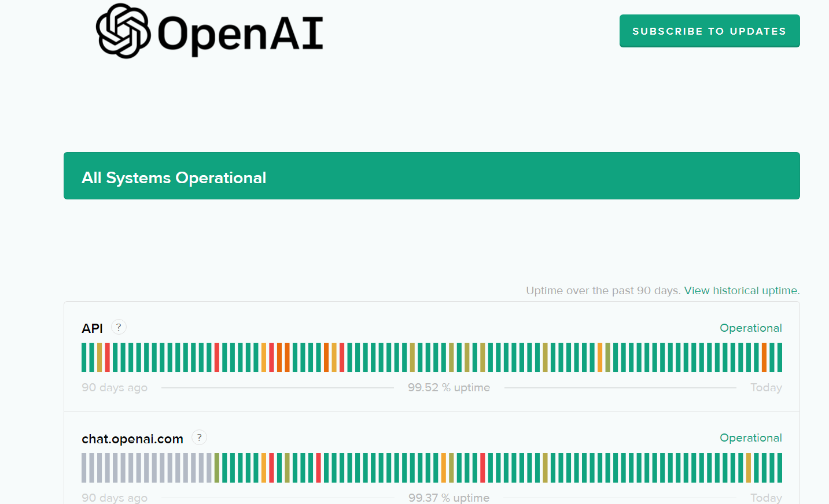Select the rightmost bar in chat.openai.com row

[x=779, y=468]
